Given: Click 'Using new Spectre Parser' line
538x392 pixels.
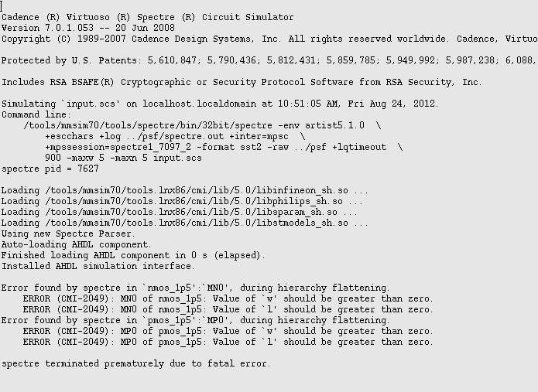Looking at the screenshot, I should 68,233.
